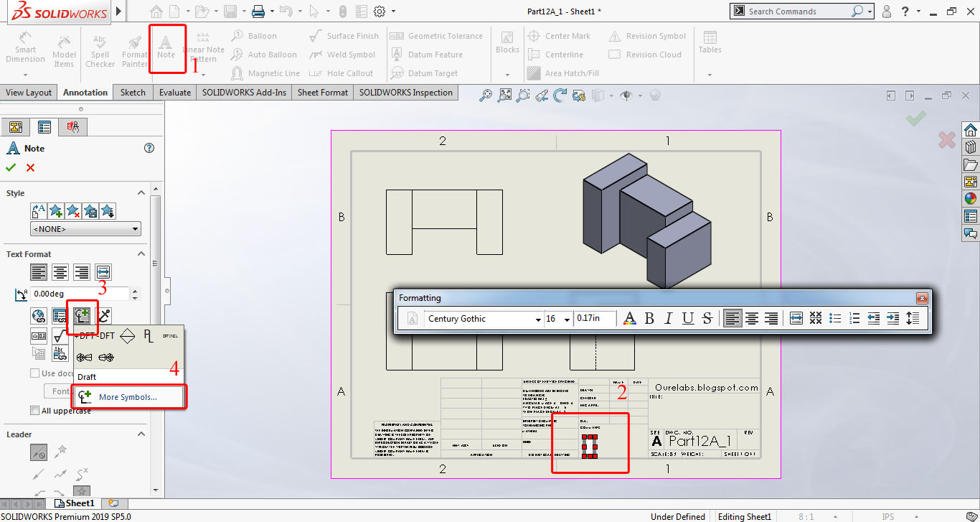The width and height of the screenshot is (980, 522).
Task: Toggle underline formatting
Action: coord(688,318)
